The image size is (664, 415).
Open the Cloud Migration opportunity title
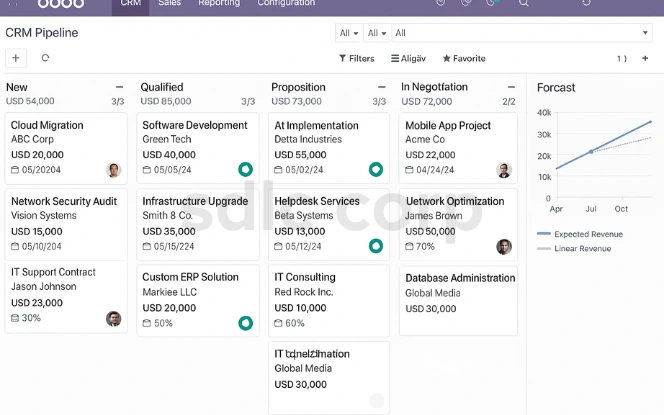click(47, 125)
